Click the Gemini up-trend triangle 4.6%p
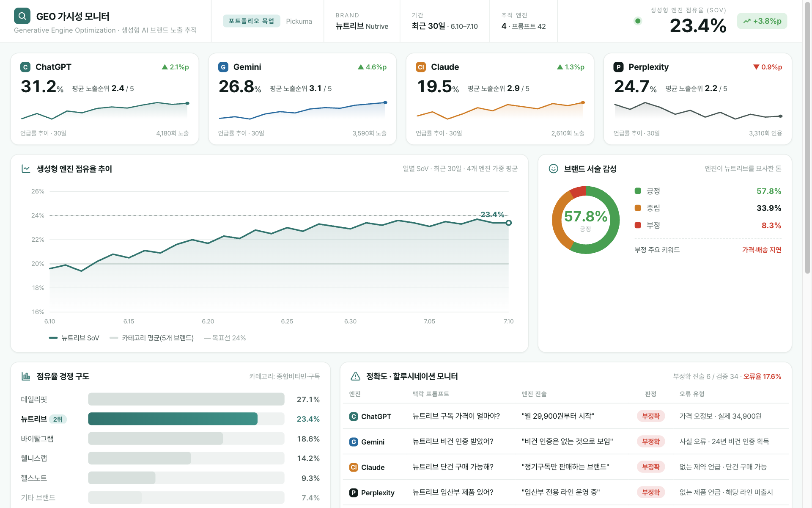The height and width of the screenshot is (508, 812). (361, 67)
